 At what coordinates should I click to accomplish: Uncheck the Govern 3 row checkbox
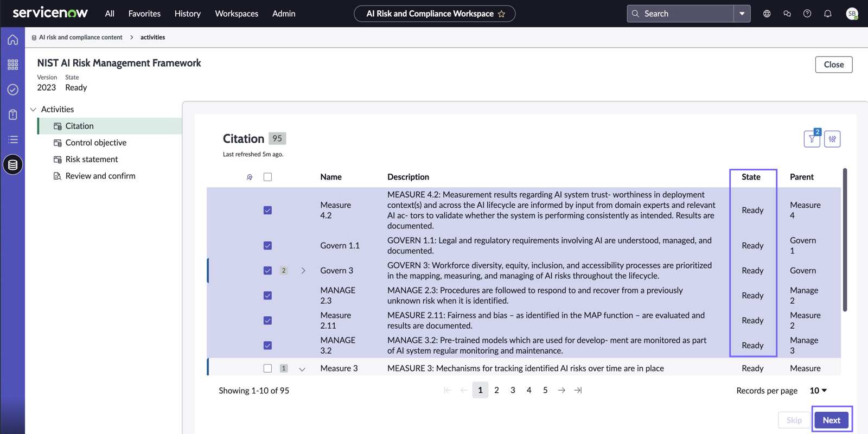click(x=267, y=270)
